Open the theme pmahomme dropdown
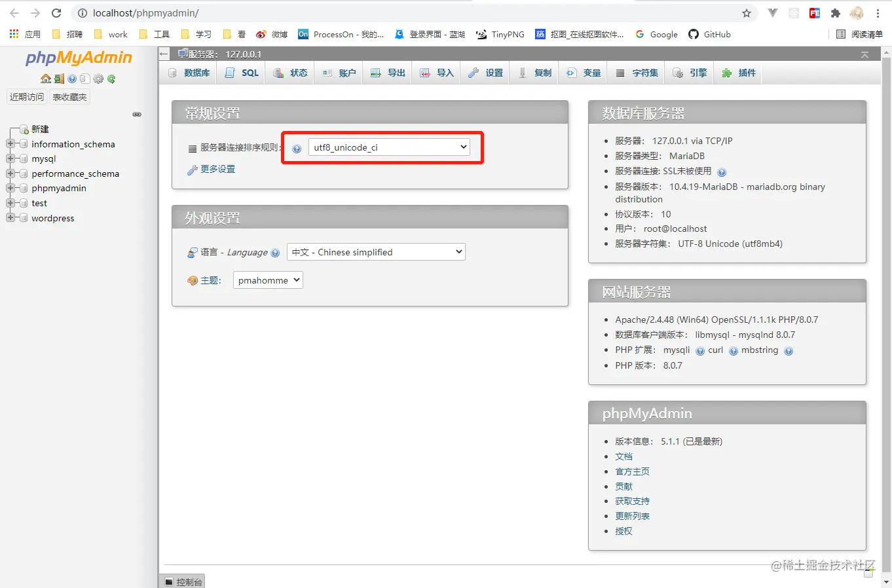 point(268,280)
